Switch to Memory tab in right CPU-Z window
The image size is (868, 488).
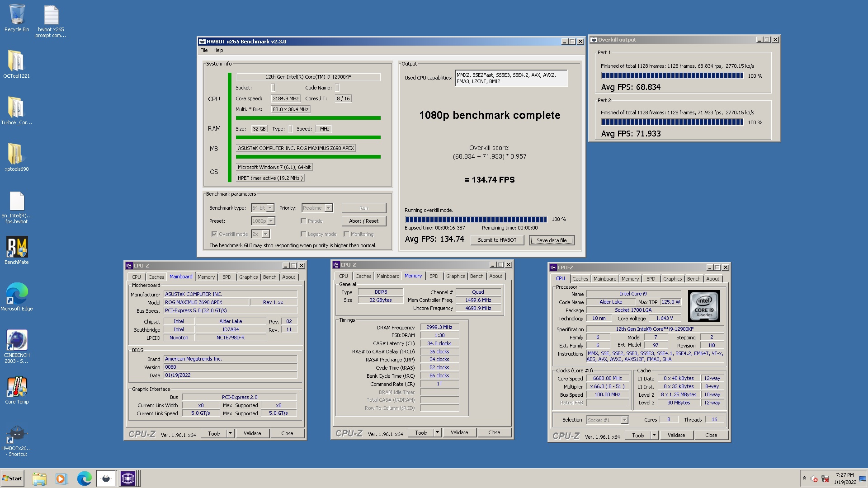(630, 279)
